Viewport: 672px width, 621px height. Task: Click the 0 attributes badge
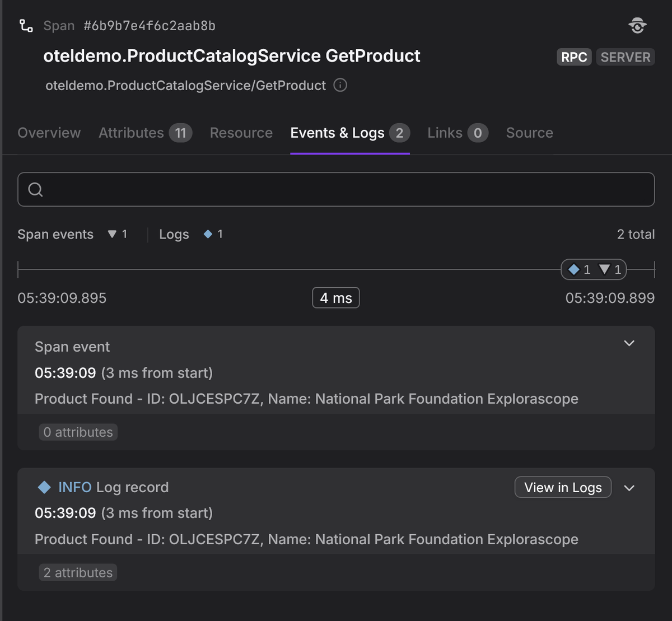[78, 432]
